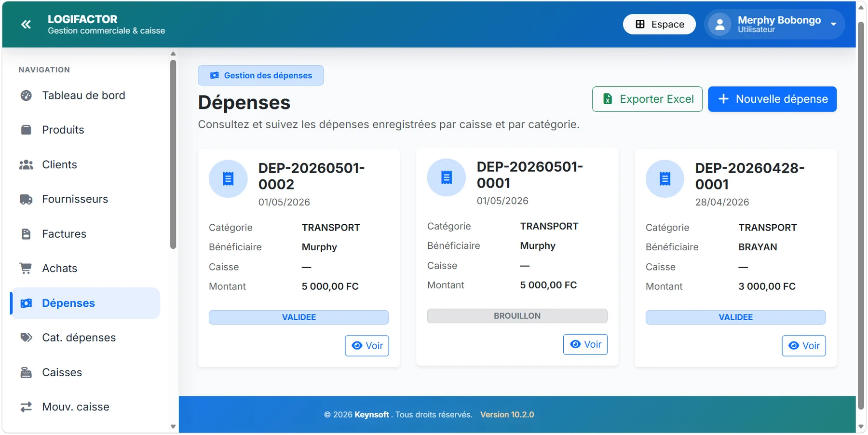Click the Produits box icon
Screen dimensions: 868x435
pyautogui.click(x=26, y=130)
